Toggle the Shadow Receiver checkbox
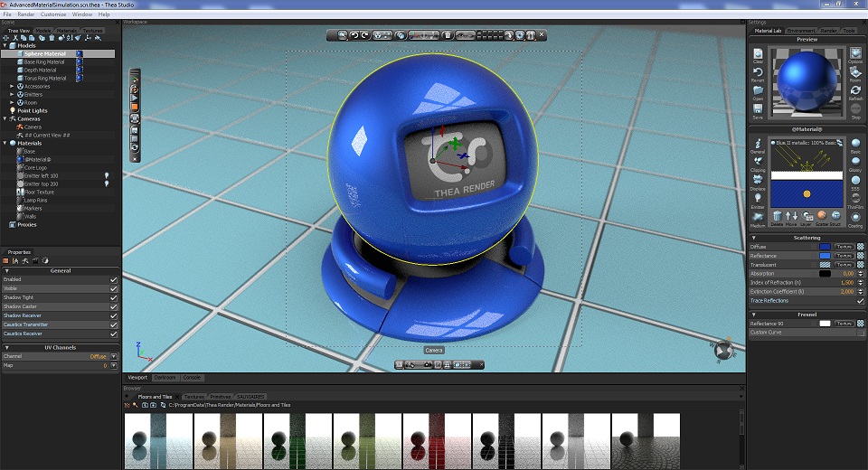 (114, 315)
